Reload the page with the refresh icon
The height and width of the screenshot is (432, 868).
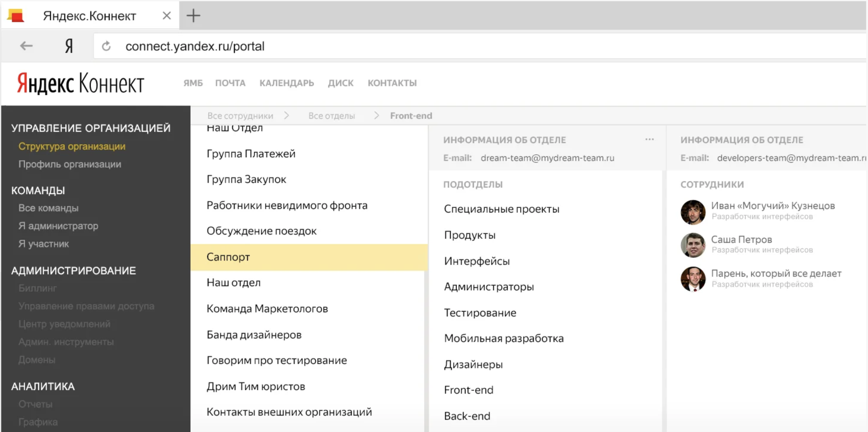point(106,46)
